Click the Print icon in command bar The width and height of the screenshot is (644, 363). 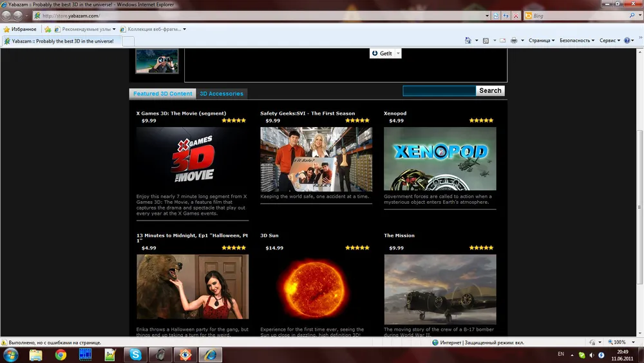pos(513,41)
